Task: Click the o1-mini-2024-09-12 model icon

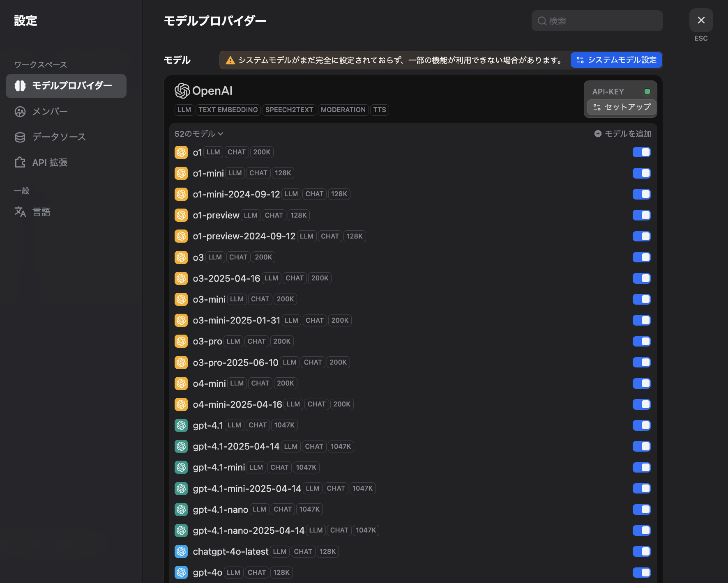Action: click(181, 194)
